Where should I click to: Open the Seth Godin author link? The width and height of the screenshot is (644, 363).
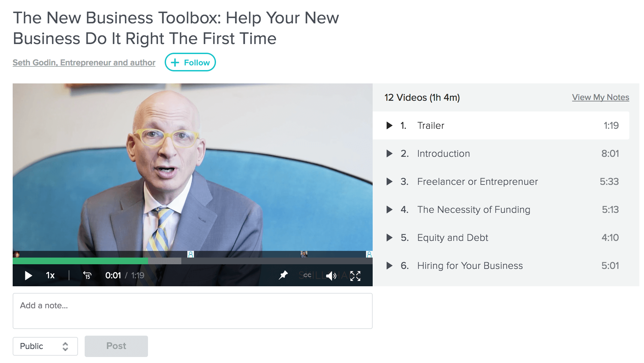84,62
